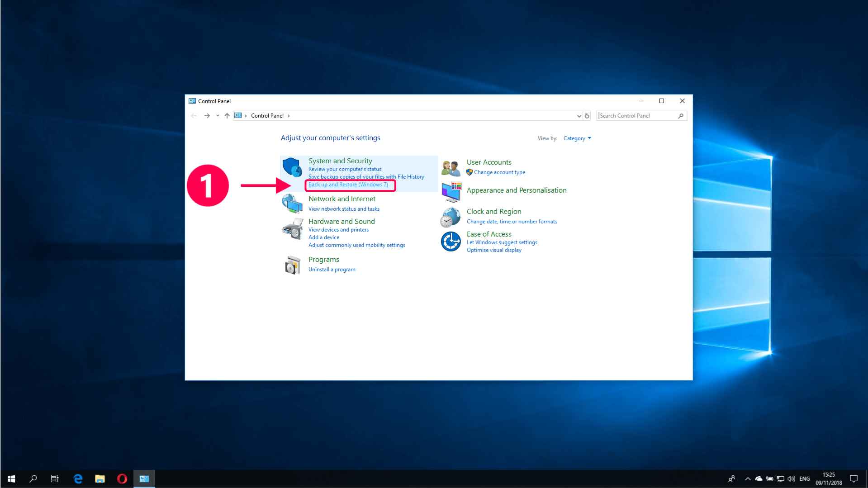Image resolution: width=868 pixels, height=488 pixels.
Task: Open battery status tray icon
Action: tap(769, 479)
